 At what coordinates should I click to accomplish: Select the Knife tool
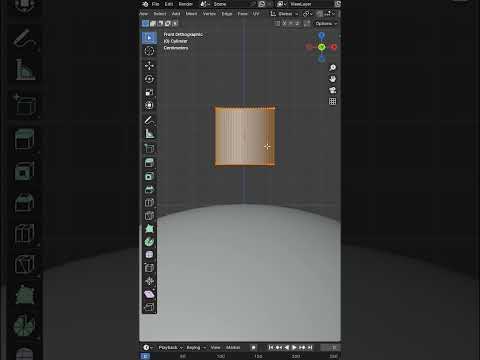149,216
